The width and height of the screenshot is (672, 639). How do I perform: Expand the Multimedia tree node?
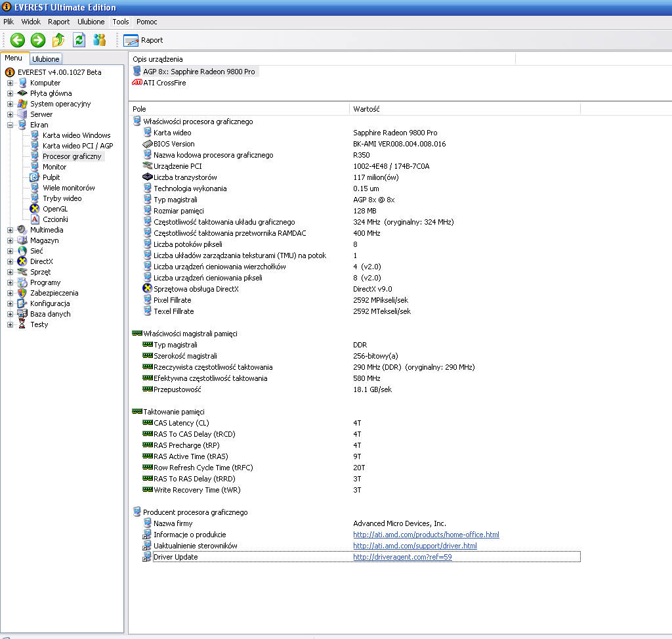coord(10,230)
